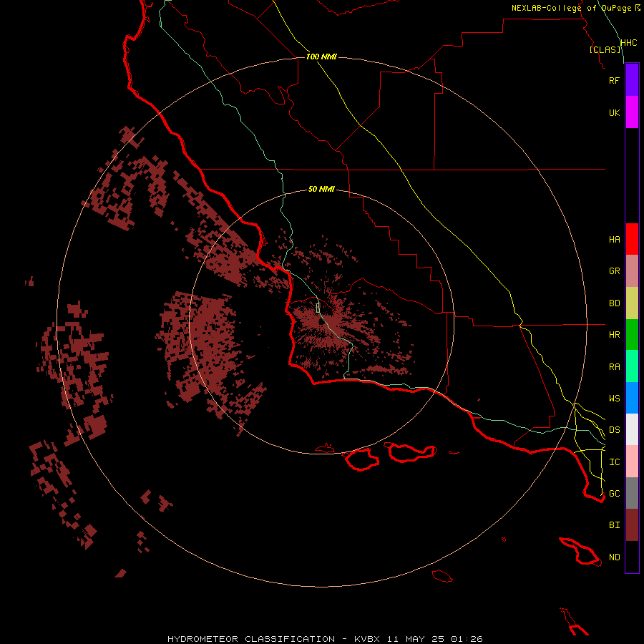Click the 'BD' legend label
Image resolution: width=644 pixels, height=644 pixels.
pos(614,303)
